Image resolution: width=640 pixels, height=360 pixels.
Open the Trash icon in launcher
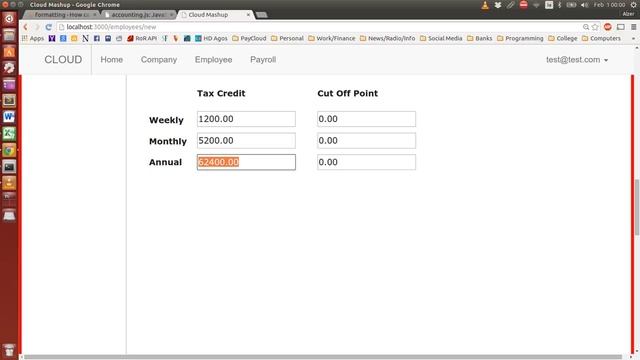point(9,351)
